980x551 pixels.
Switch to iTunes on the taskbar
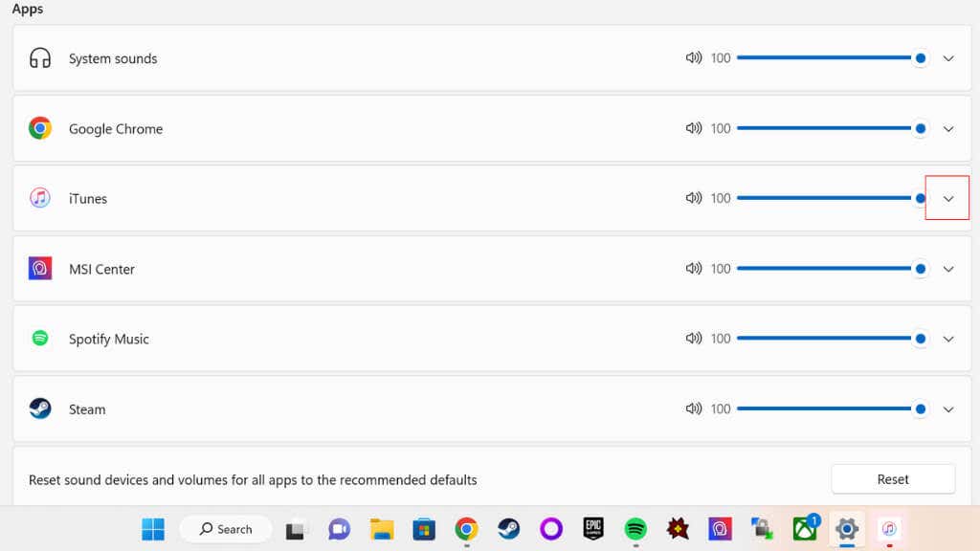889,529
